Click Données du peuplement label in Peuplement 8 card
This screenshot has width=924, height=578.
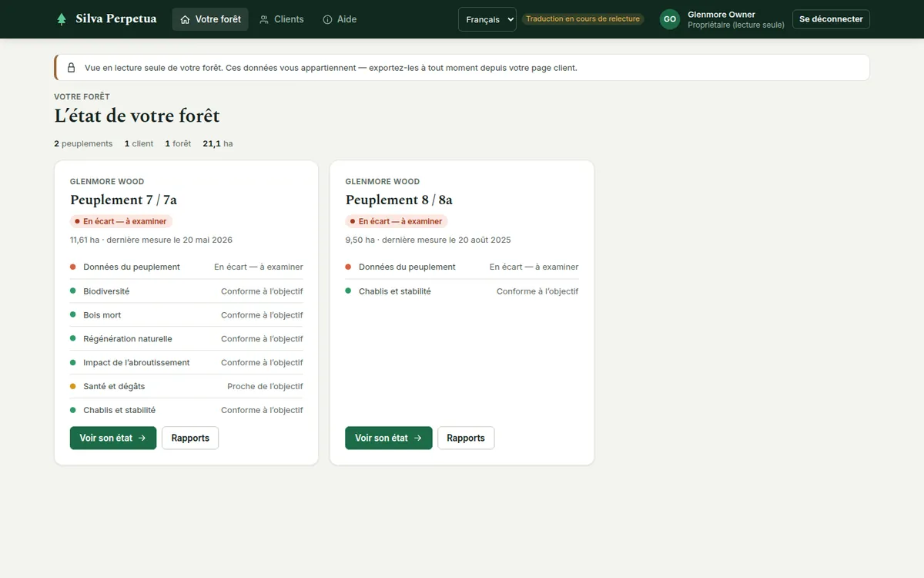pos(407,267)
